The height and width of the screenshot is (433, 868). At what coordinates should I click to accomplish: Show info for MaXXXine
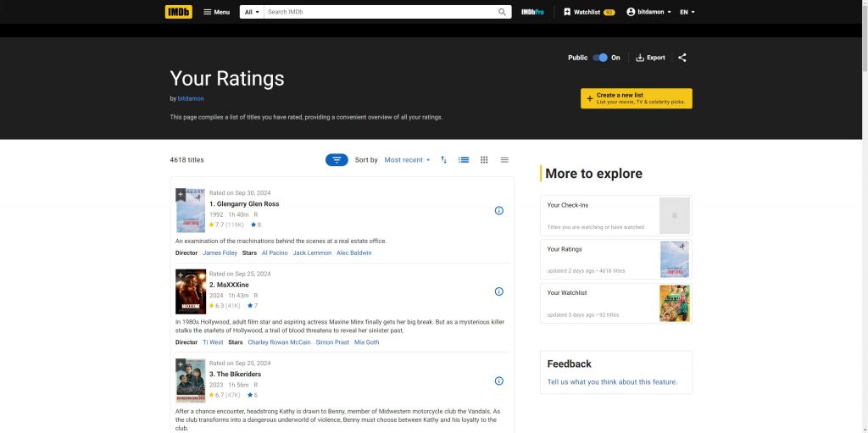tap(498, 291)
